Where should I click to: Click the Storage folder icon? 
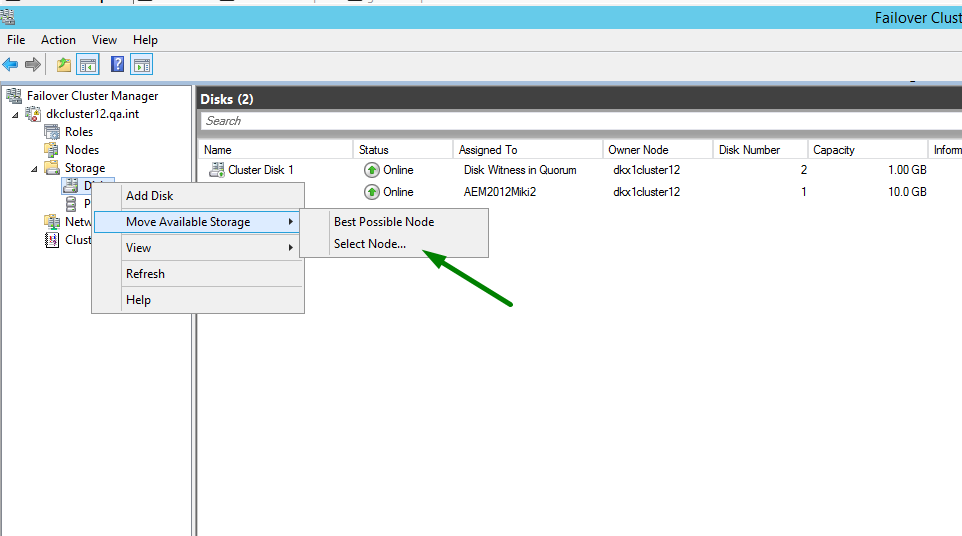pyautogui.click(x=52, y=167)
